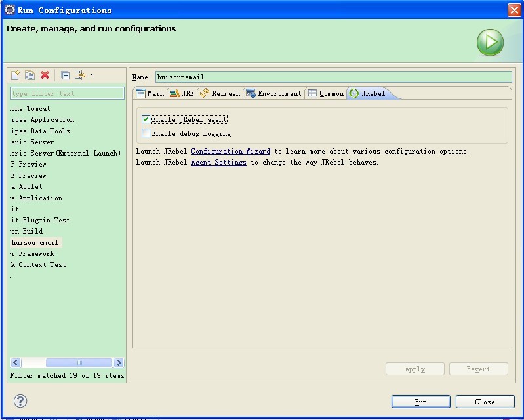Switch to the JRE tab
The image size is (524, 420).
[182, 93]
